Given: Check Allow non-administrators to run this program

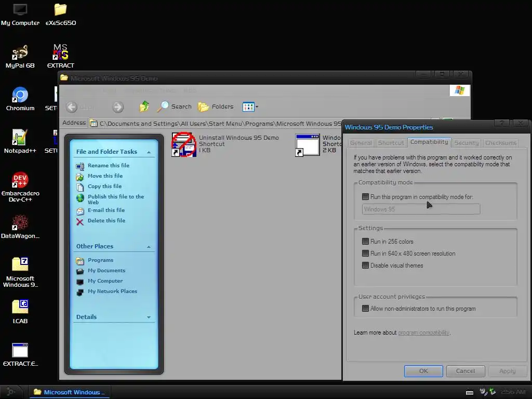Looking at the screenshot, I should pos(365,309).
